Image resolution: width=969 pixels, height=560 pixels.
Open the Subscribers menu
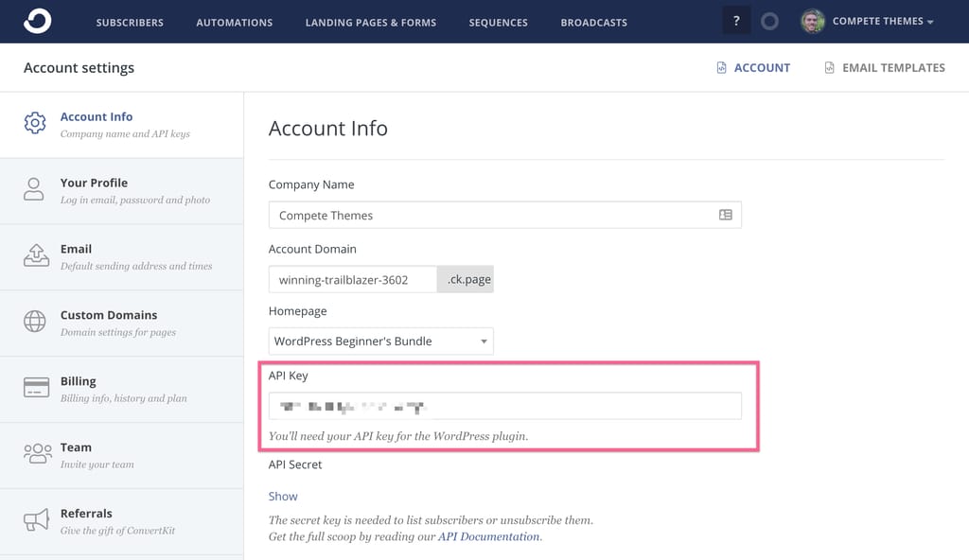[130, 23]
